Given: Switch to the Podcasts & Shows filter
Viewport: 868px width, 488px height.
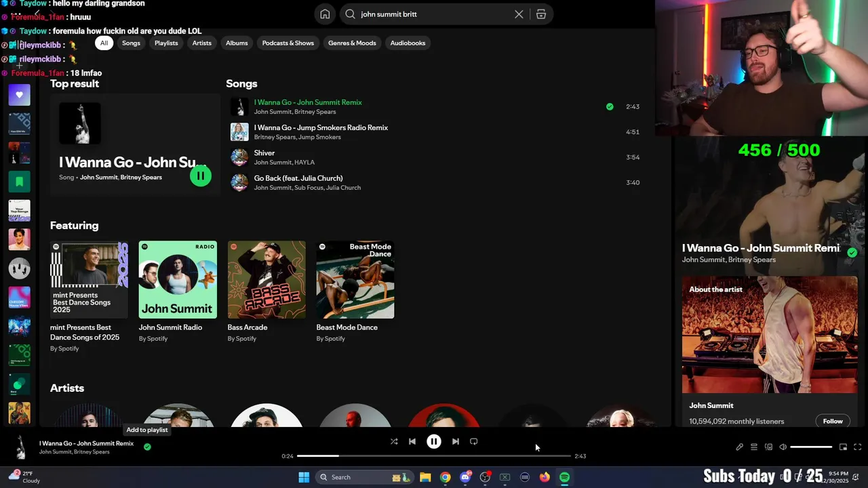Looking at the screenshot, I should 288,43.
